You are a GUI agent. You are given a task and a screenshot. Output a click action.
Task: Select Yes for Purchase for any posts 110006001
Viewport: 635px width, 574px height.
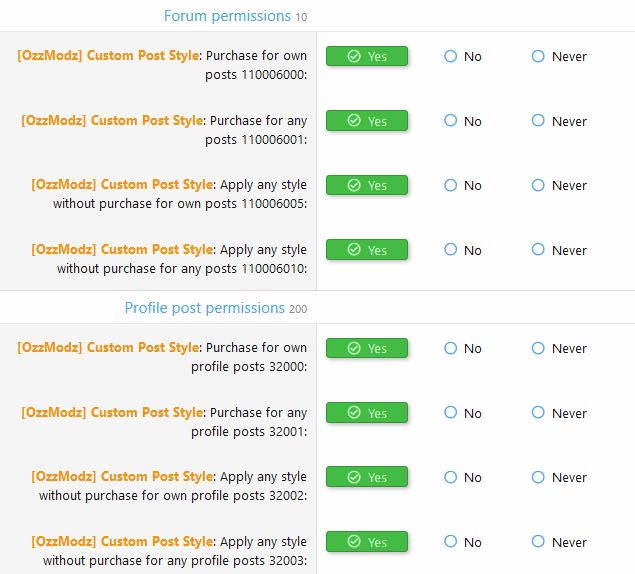point(366,121)
